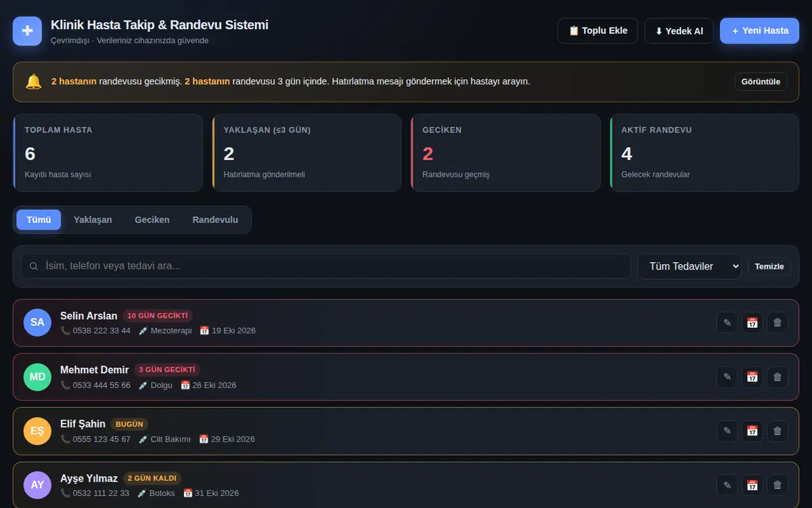
Task: Clear filters with the Temizle button
Action: 769,266
